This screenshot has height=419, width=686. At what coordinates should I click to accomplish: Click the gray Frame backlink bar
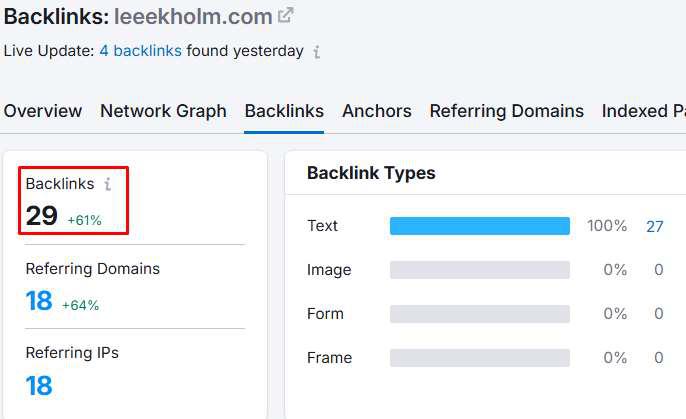pyautogui.click(x=479, y=358)
